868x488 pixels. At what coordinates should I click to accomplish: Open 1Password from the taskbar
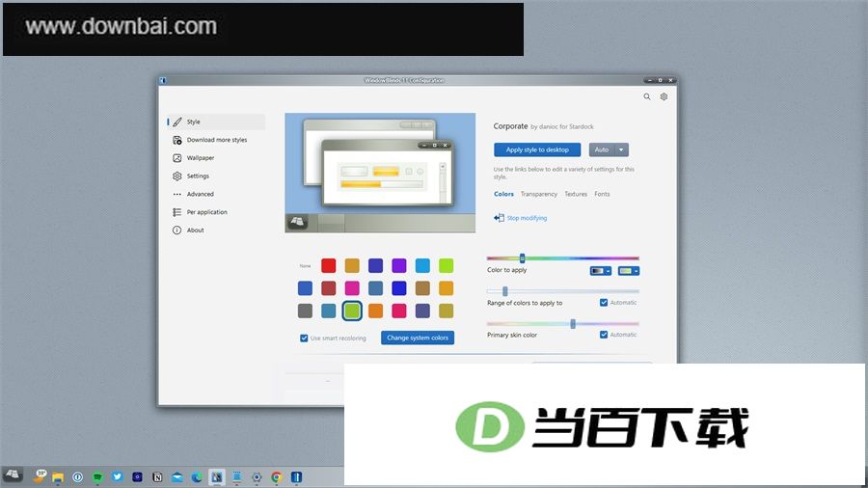[77, 477]
